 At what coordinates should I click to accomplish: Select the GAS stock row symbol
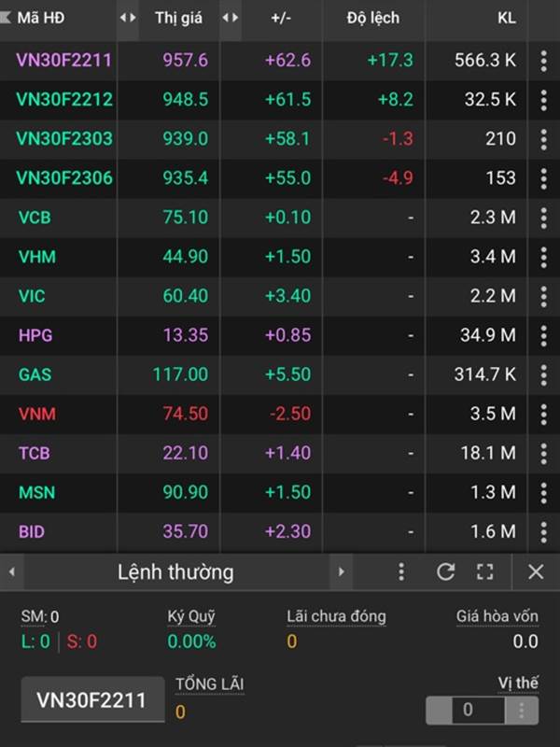35,374
